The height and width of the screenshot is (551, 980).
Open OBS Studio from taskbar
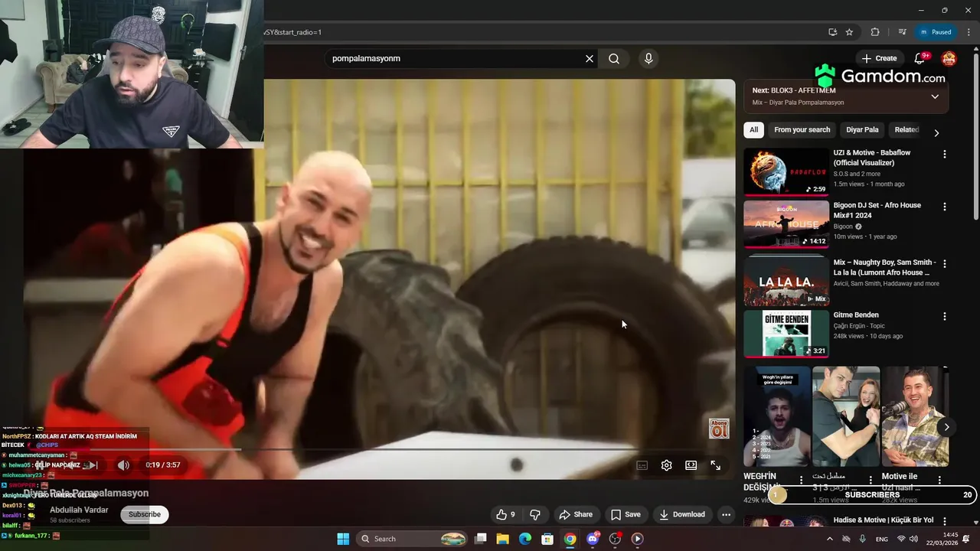615,539
